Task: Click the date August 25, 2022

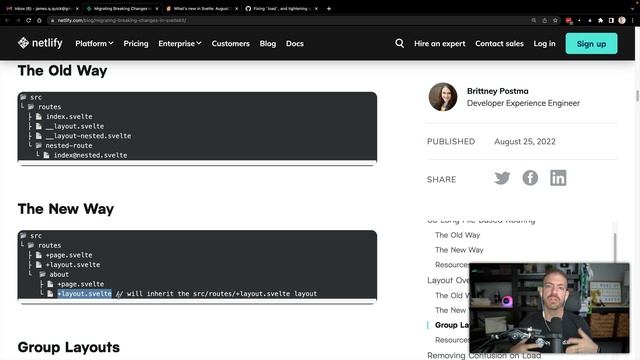Action: point(525,142)
